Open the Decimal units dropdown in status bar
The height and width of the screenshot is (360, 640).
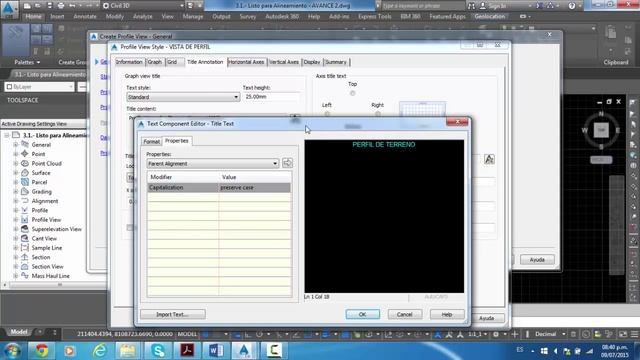pos(550,334)
